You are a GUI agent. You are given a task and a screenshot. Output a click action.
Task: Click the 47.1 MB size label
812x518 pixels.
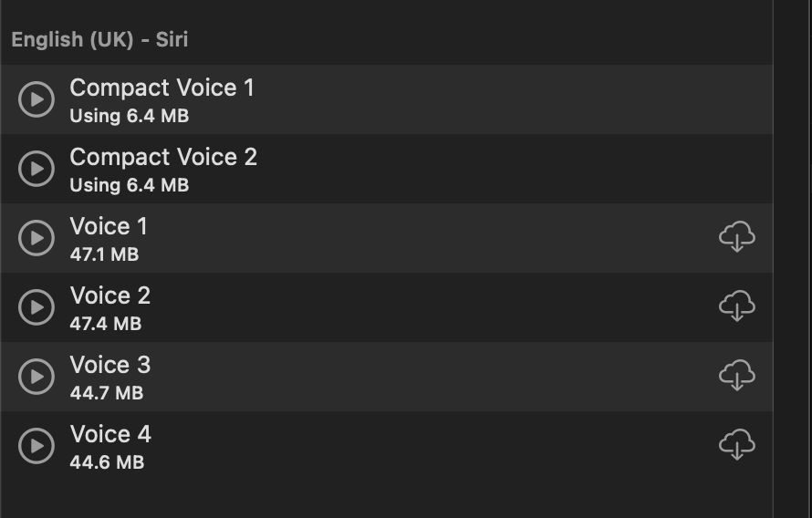click(105, 254)
